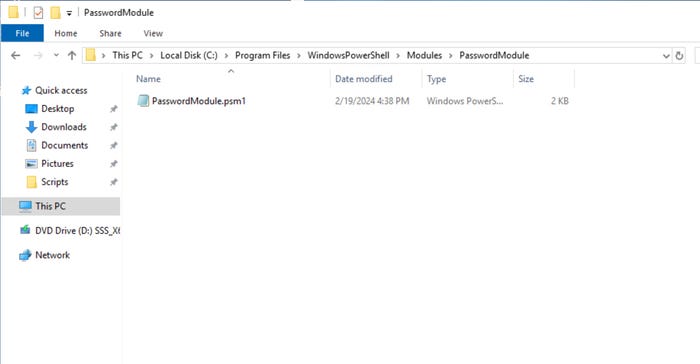Click the pin icon next to Documents
The width and height of the screenshot is (700, 364).
114,146
